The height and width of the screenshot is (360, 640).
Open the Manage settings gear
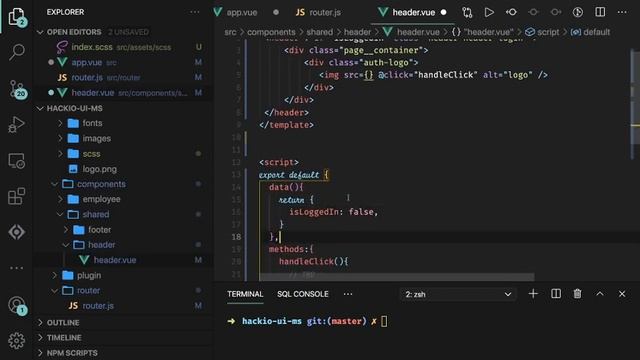tap(16, 340)
